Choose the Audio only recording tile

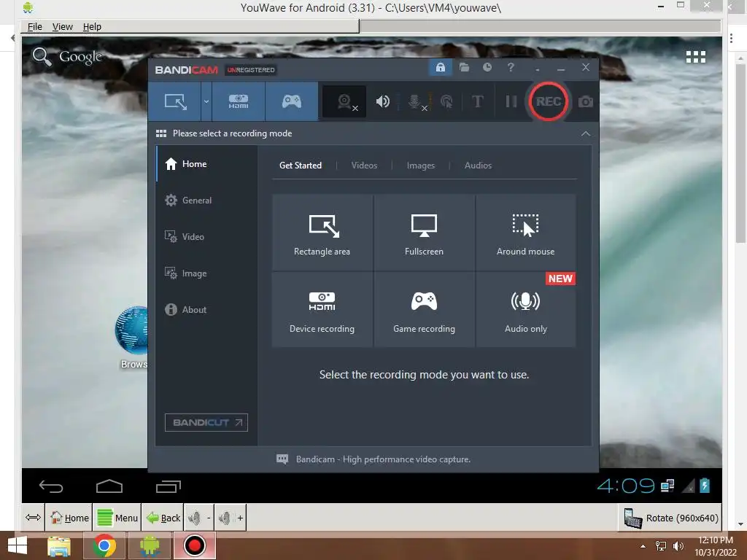tap(525, 309)
